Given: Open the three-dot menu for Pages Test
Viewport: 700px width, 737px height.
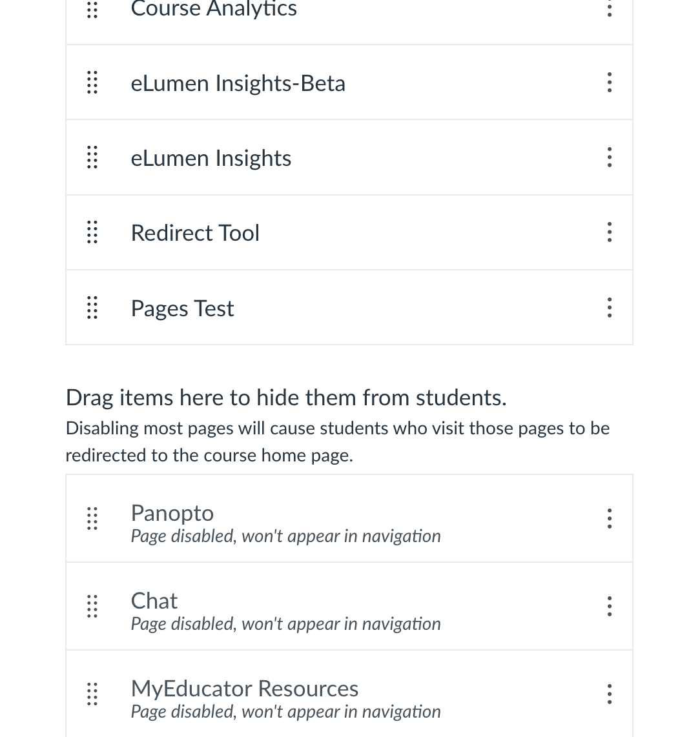Looking at the screenshot, I should pyautogui.click(x=609, y=308).
